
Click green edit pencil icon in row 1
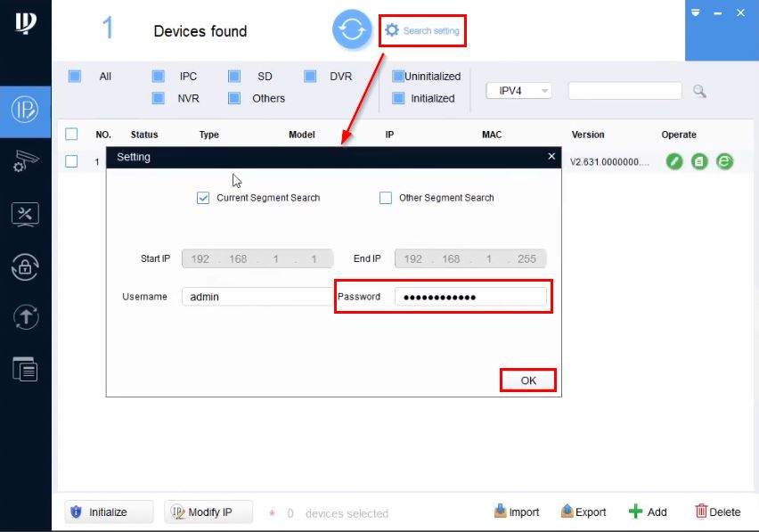coord(674,161)
